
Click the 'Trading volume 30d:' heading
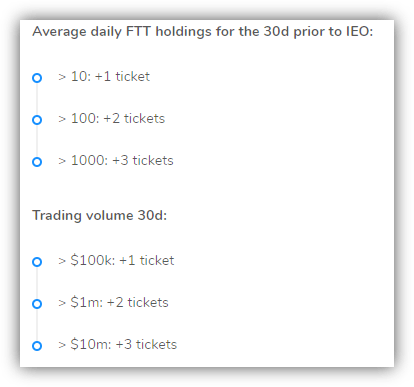tap(99, 215)
